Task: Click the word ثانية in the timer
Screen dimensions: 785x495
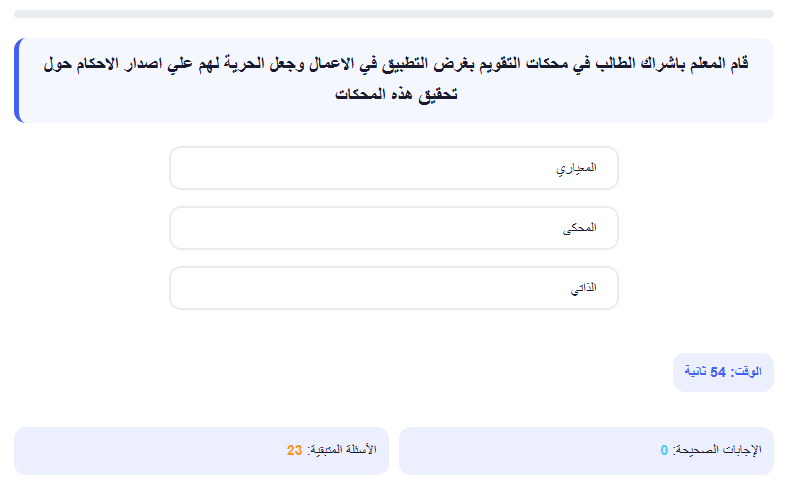Action: click(x=695, y=372)
